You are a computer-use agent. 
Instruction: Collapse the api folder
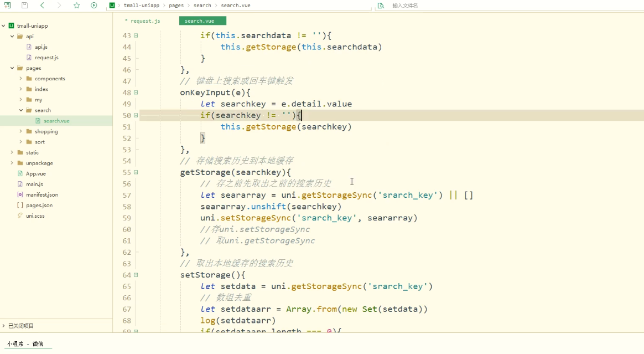[x=12, y=36]
